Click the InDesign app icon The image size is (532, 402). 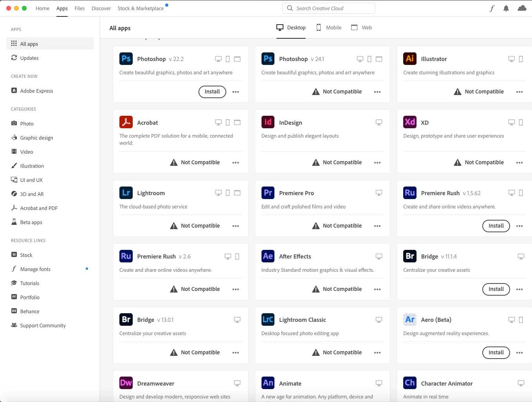(x=268, y=122)
